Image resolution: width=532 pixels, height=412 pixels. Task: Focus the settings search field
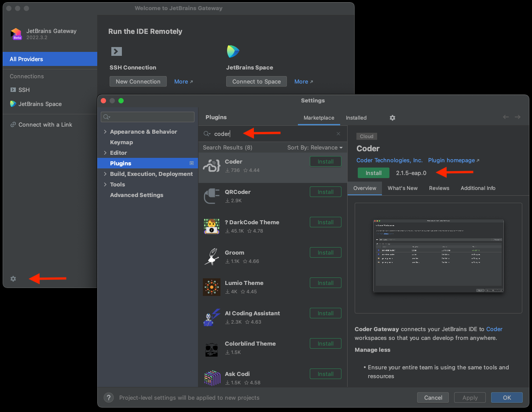pos(147,117)
